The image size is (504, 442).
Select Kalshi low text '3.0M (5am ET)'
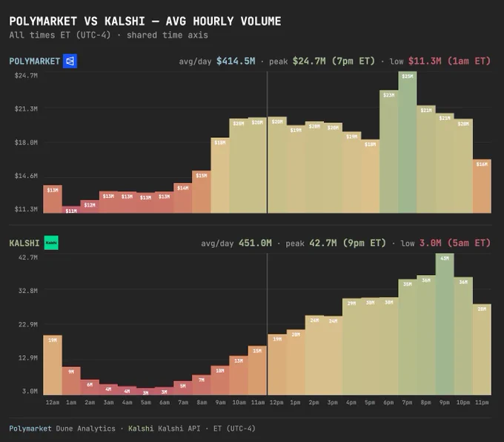pos(455,243)
